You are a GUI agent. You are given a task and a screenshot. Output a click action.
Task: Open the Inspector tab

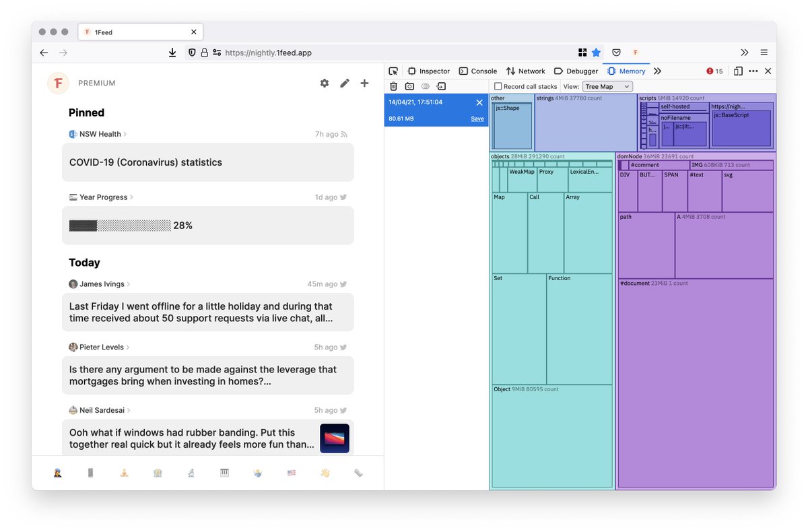click(x=428, y=71)
